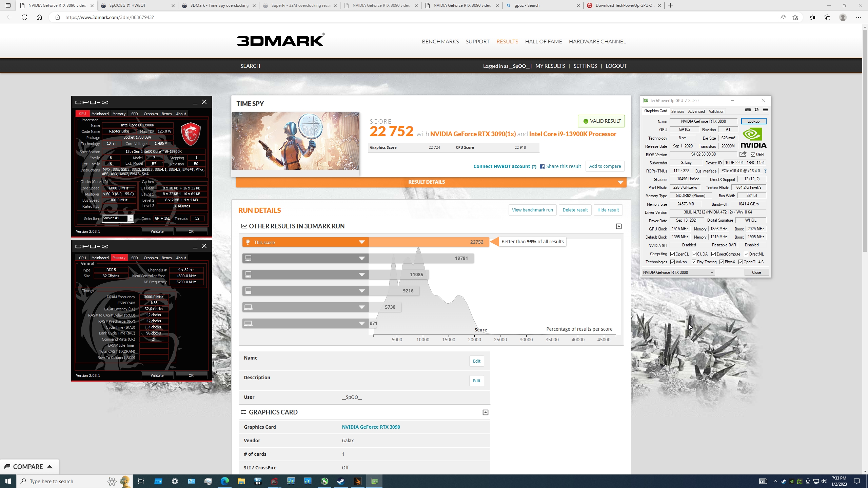Open the CPU-Z Socket #1 selection dropdown
The width and height of the screenshot is (868, 488).
[118, 219]
